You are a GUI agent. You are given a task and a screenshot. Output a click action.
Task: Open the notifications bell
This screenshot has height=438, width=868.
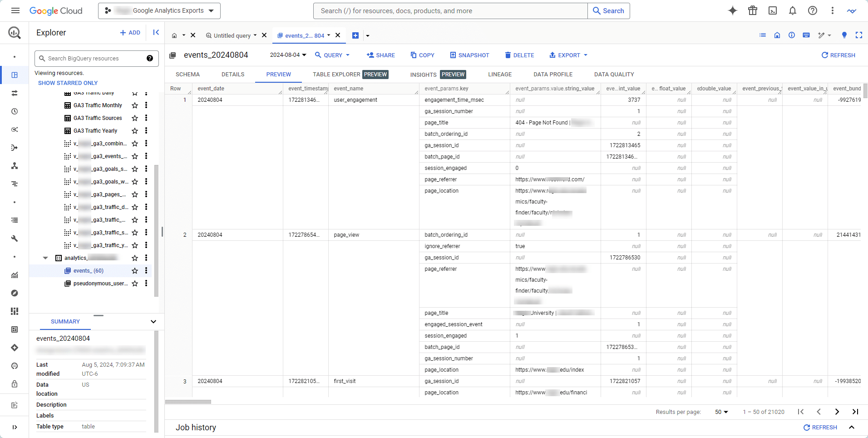click(x=792, y=10)
